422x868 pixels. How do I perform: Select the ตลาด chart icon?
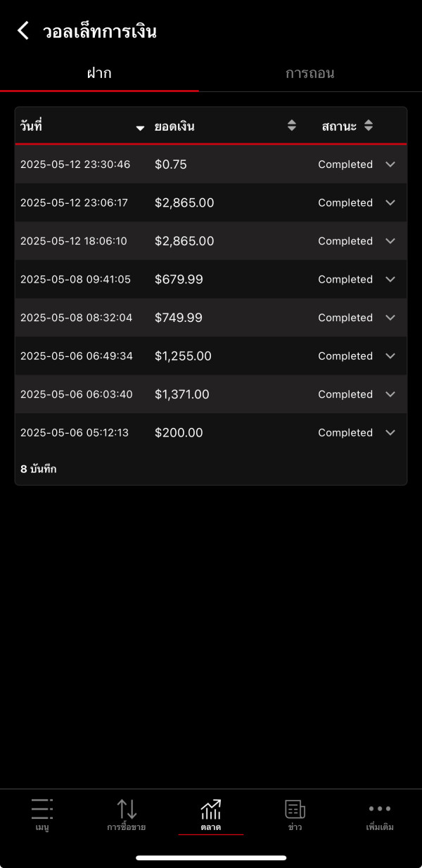(211, 809)
